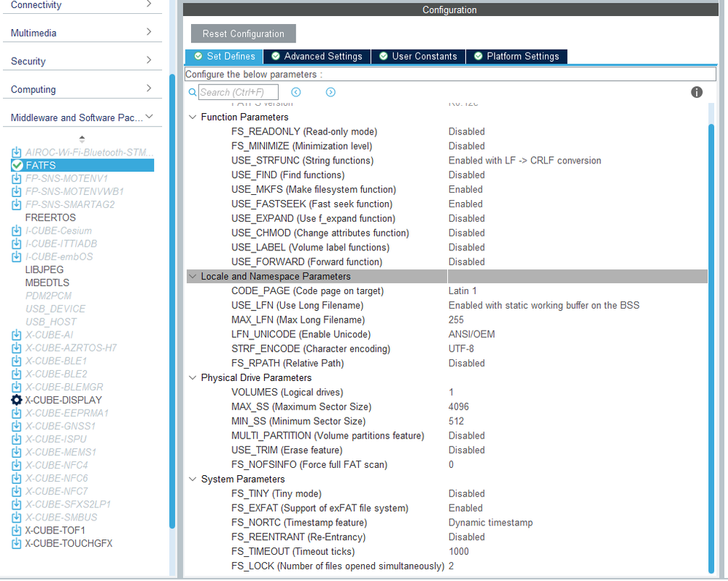Select MBEDTLS in the middleware list
728x581 pixels.
47,283
